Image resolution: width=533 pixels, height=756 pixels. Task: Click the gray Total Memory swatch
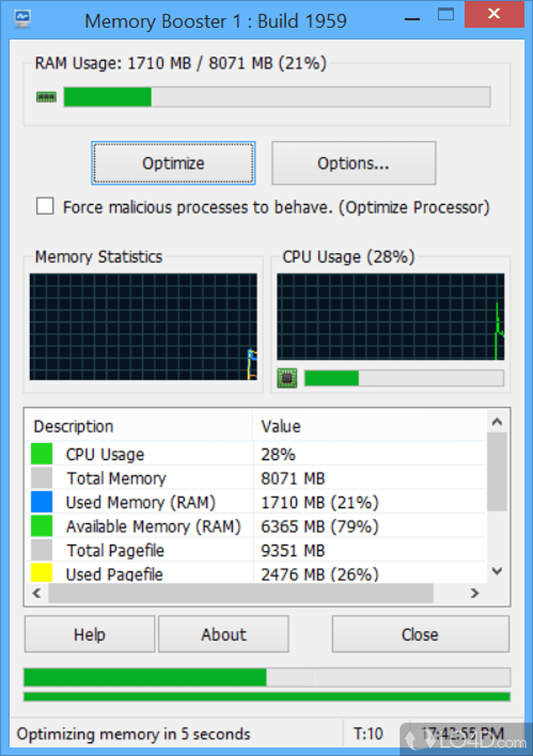(x=41, y=478)
